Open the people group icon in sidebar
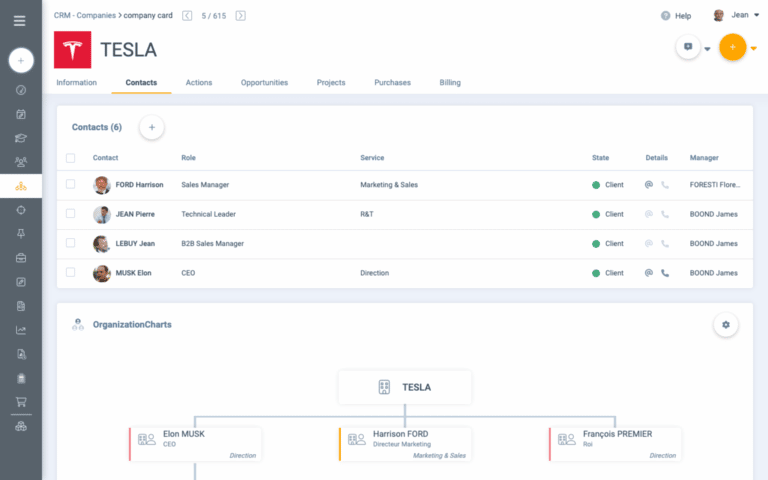Screen dimensions: 768x480 click(21, 162)
